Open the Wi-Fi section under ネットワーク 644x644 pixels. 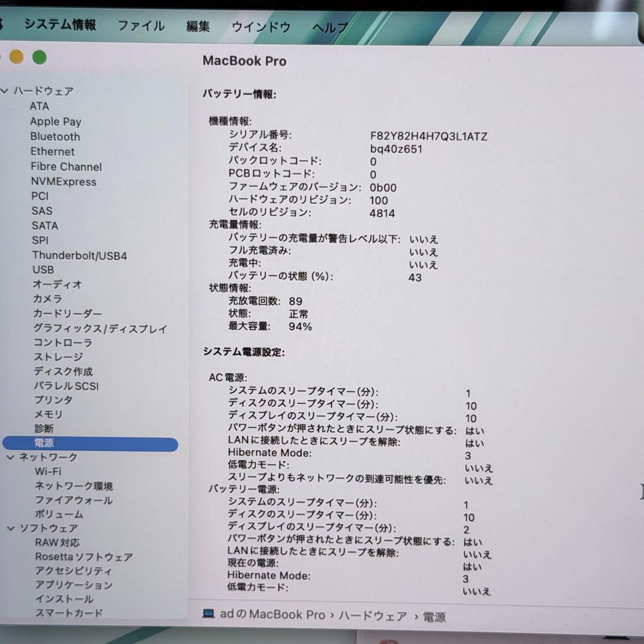(48, 471)
